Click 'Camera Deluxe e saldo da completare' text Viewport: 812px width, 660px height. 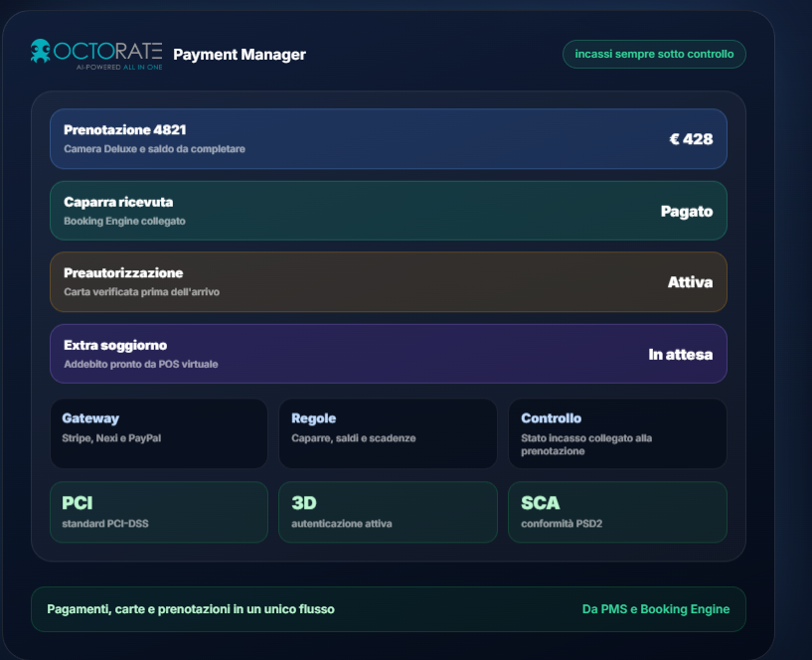[154, 149]
